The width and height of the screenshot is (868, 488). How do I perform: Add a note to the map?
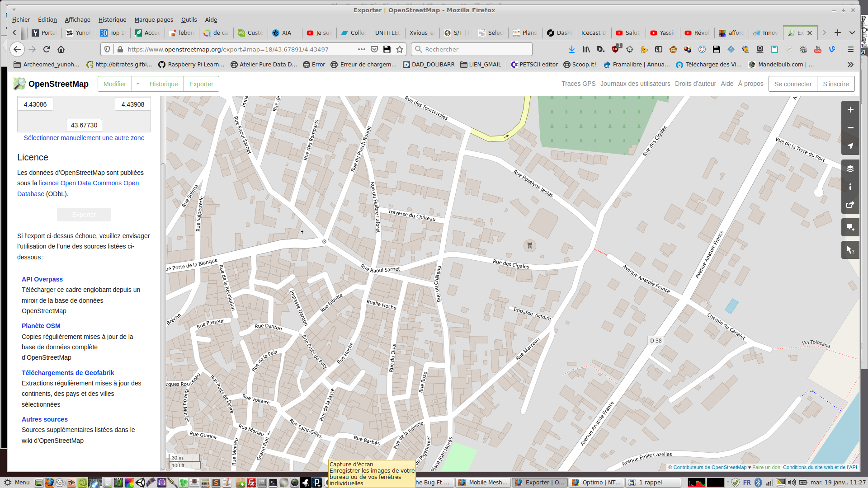[850, 227]
